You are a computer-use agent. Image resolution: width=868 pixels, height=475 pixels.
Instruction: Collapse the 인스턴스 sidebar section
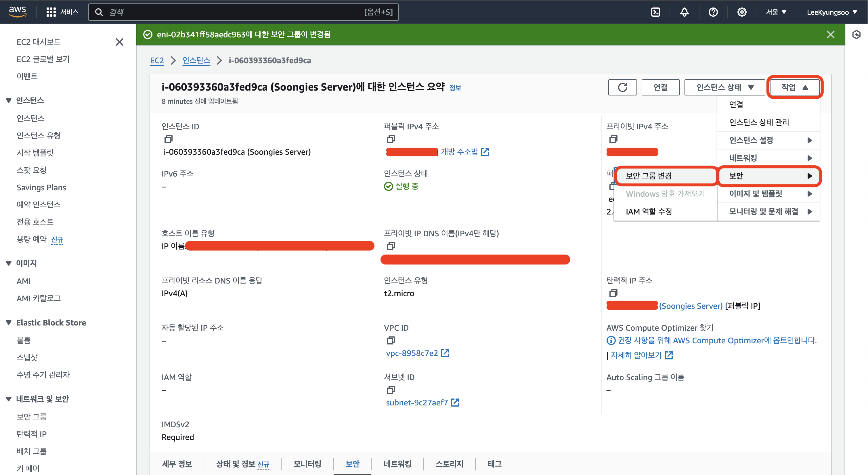(9, 100)
